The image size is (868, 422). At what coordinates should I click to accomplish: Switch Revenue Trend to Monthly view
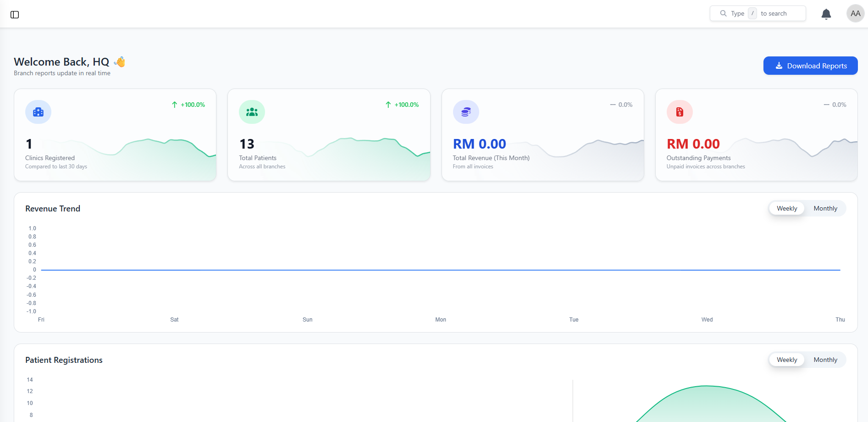[825, 208]
